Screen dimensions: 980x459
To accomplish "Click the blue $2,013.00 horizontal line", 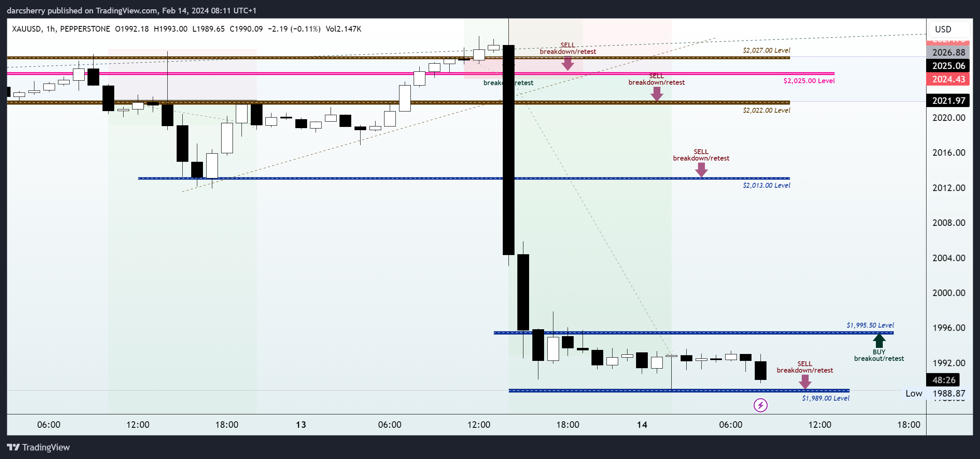I will coord(464,178).
